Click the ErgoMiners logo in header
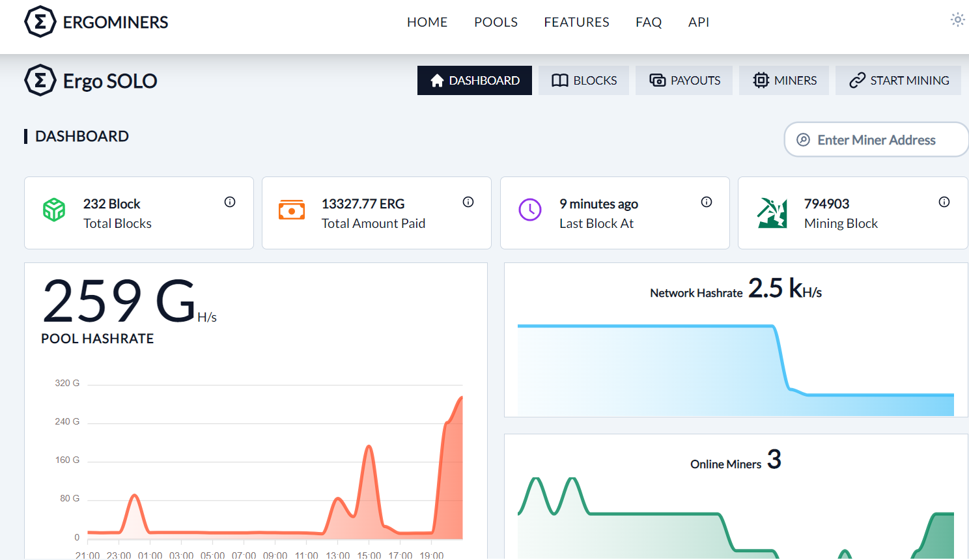This screenshot has height=560, width=969. pos(96,22)
